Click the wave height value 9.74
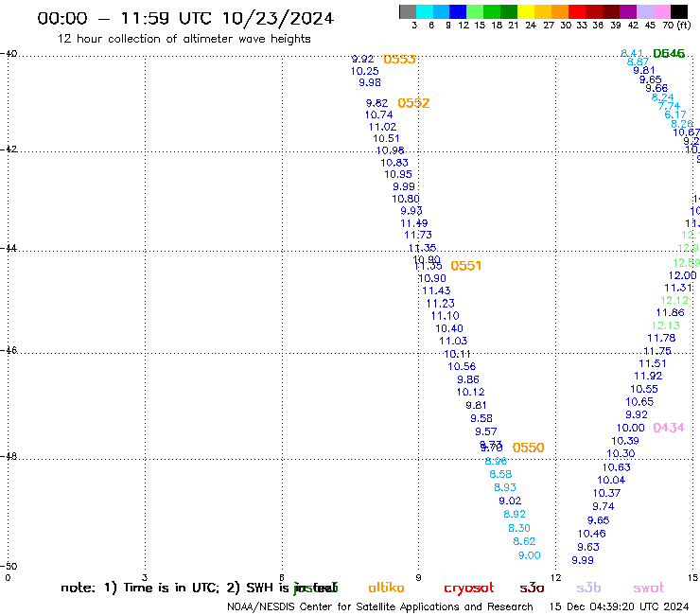This screenshot has height=615, width=700. click(x=604, y=506)
